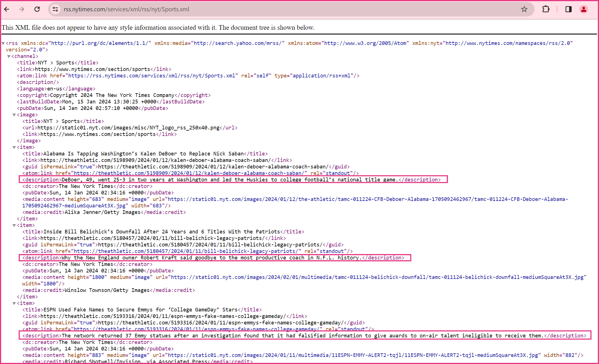This screenshot has width=599, height=364.
Task: Click the image section link sports
Action: 100,134
